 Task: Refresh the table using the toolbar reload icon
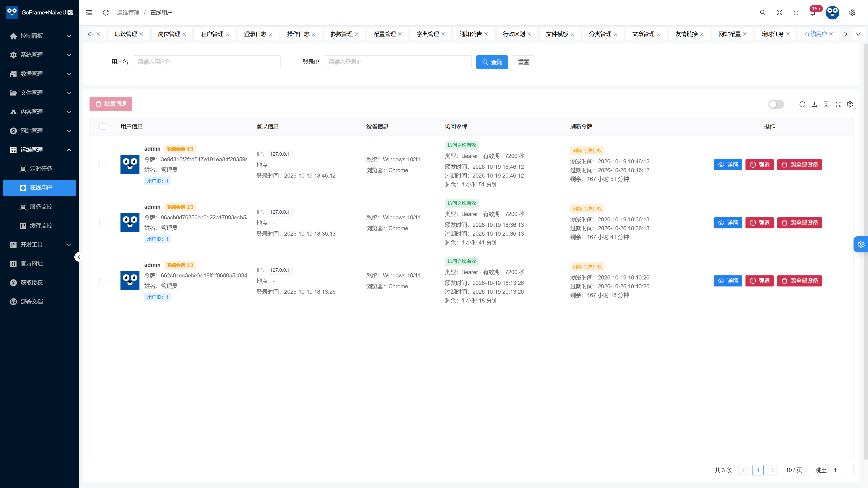tap(802, 104)
